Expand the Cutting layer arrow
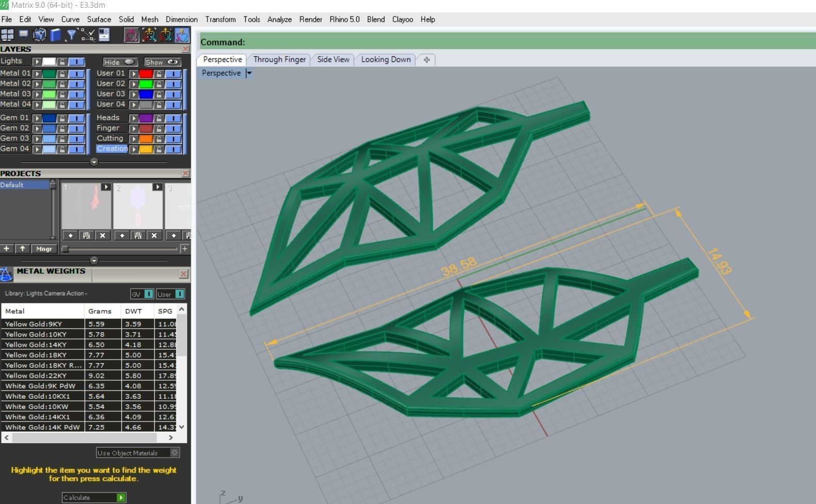816x504 pixels. point(134,139)
